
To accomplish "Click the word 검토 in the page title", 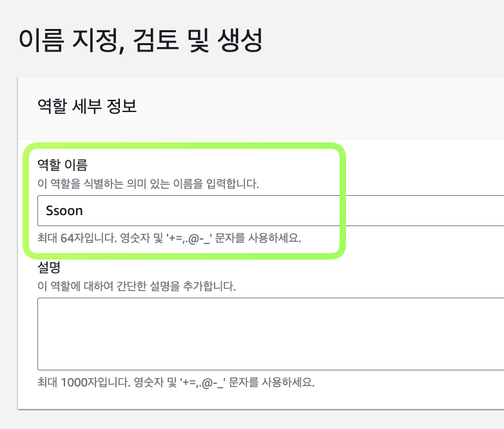I will [x=155, y=41].
